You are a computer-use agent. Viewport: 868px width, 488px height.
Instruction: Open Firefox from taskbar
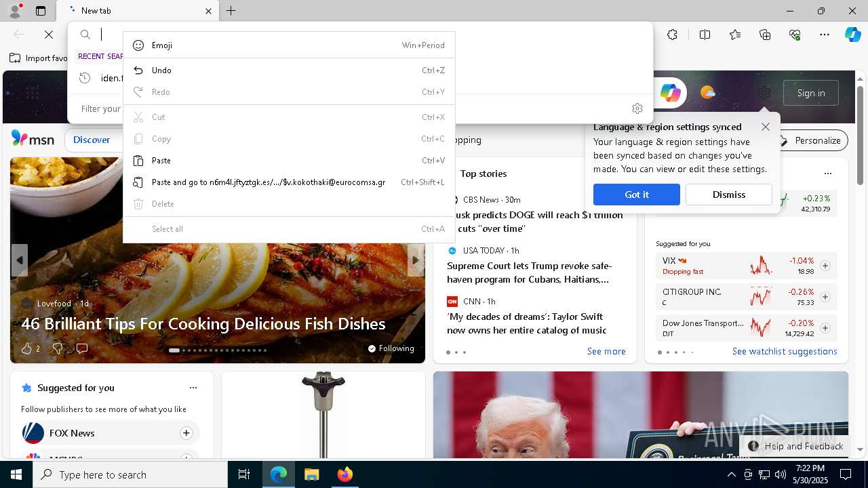point(344,474)
